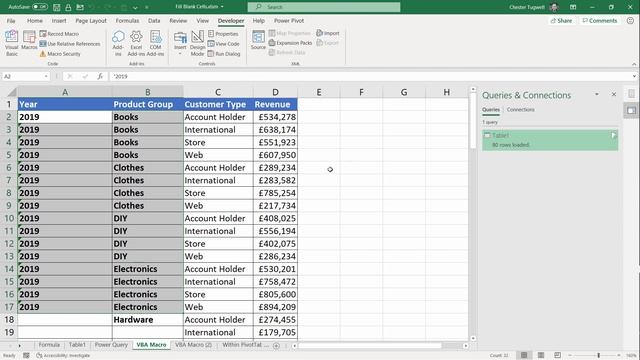The image size is (640, 360).
Task: Open the Macros dialog
Action: click(29, 40)
